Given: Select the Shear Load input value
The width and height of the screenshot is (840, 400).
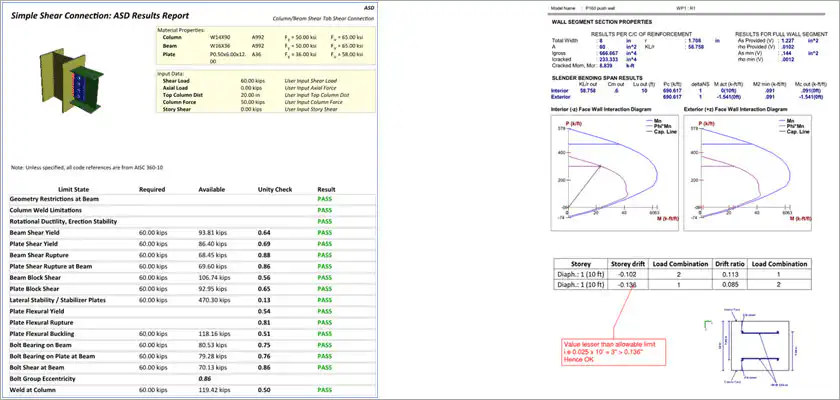Looking at the screenshot, I should [x=251, y=81].
